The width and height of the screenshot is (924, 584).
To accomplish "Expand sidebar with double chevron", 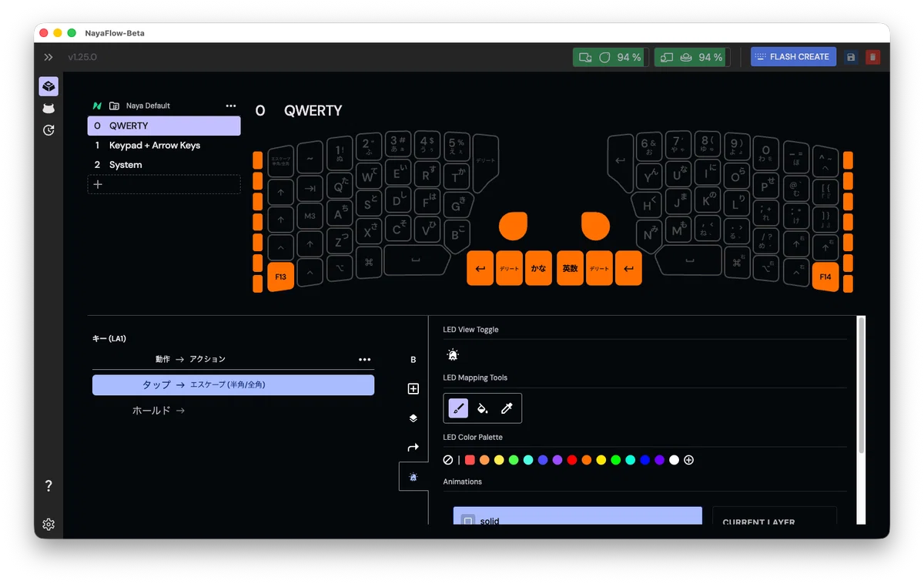I will (x=49, y=57).
